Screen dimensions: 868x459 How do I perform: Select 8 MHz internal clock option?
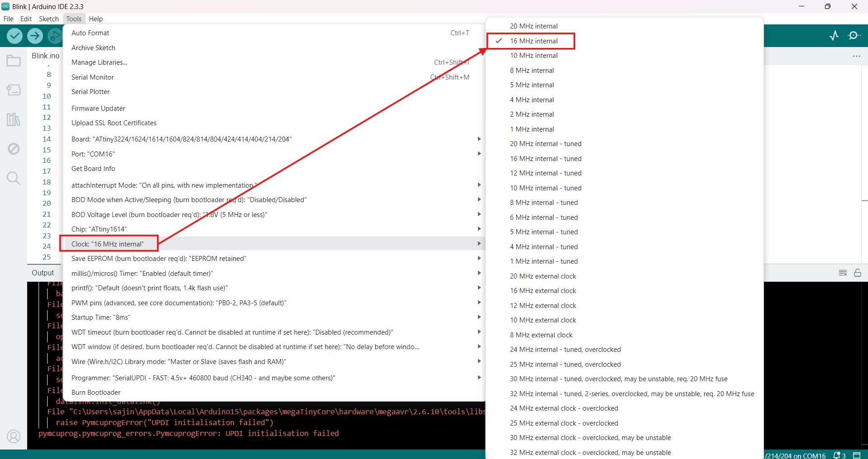pyautogui.click(x=625, y=71)
